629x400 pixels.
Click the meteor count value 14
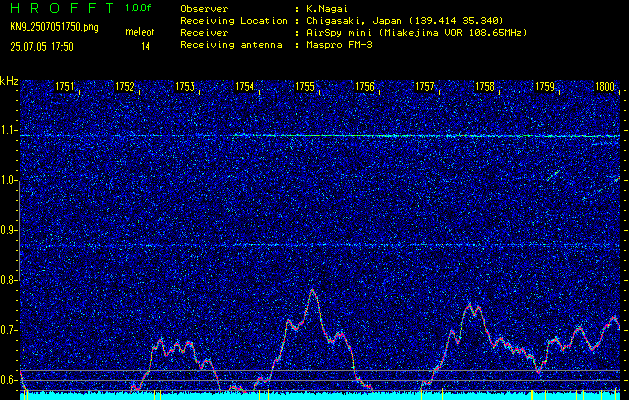(x=145, y=47)
